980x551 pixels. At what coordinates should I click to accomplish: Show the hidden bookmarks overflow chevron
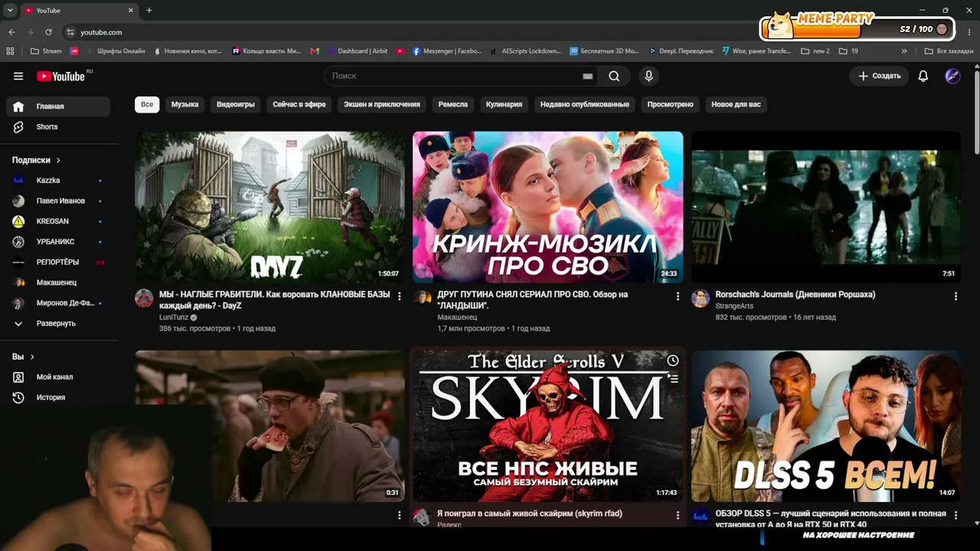pyautogui.click(x=904, y=51)
